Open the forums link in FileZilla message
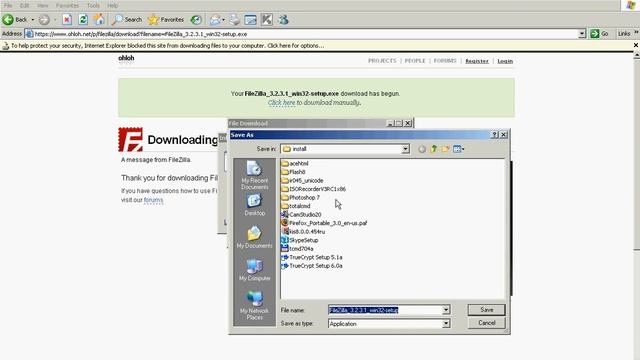The image size is (640, 360). 153,200
